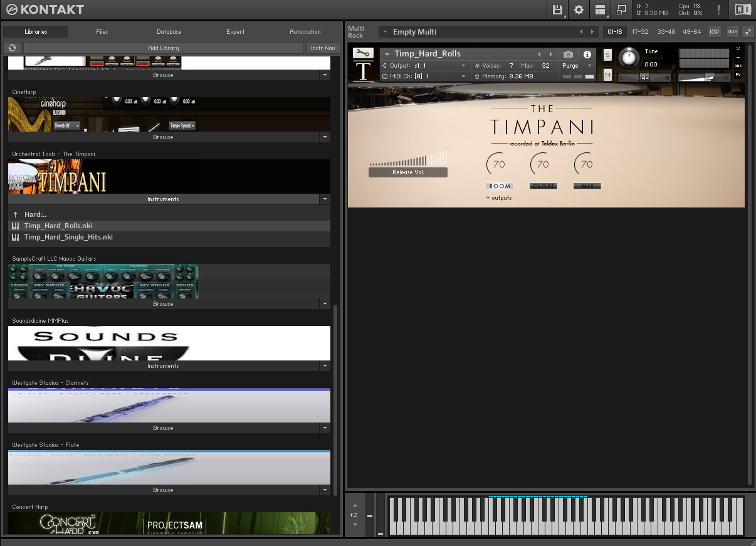Click the minimized view icon
Image resolution: width=756 pixels, height=546 pixels.
click(x=621, y=9)
